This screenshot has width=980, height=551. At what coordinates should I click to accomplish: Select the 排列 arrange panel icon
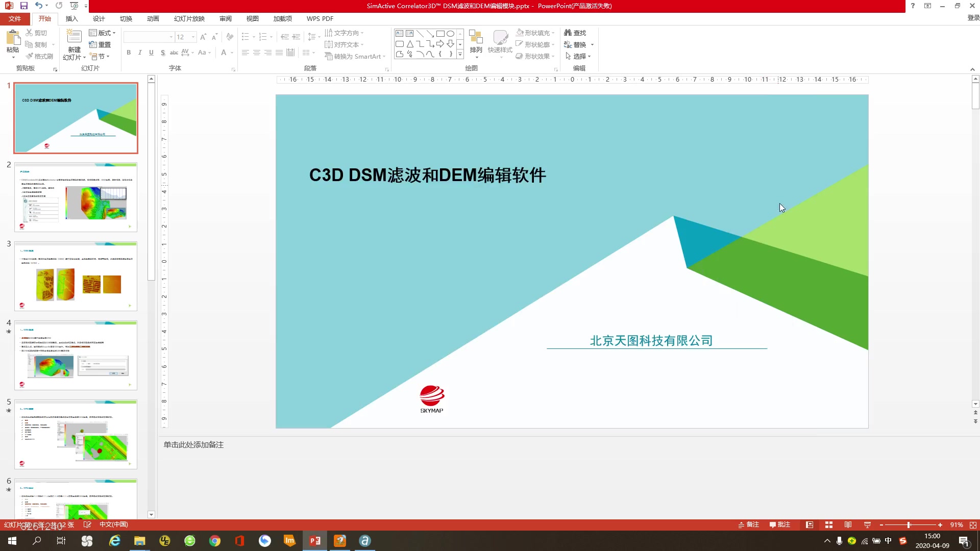(x=476, y=44)
